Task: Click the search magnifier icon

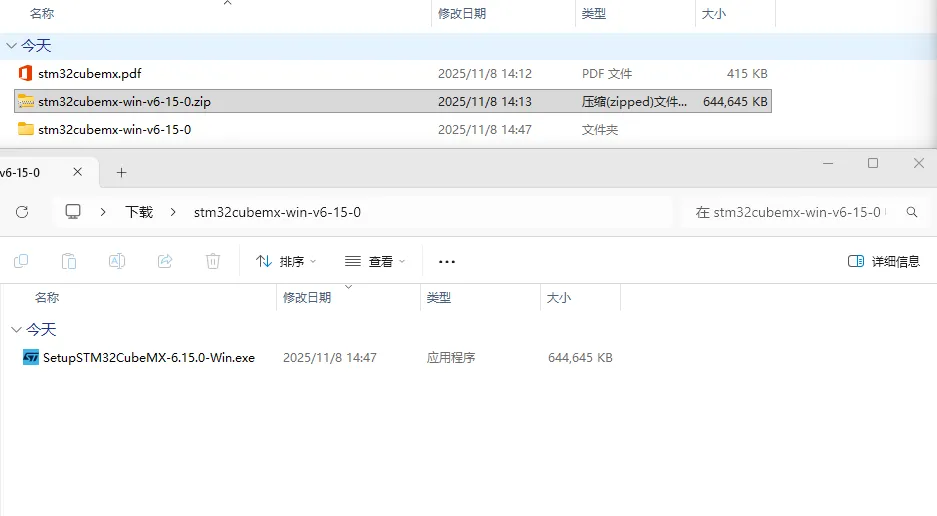Action: point(912,212)
